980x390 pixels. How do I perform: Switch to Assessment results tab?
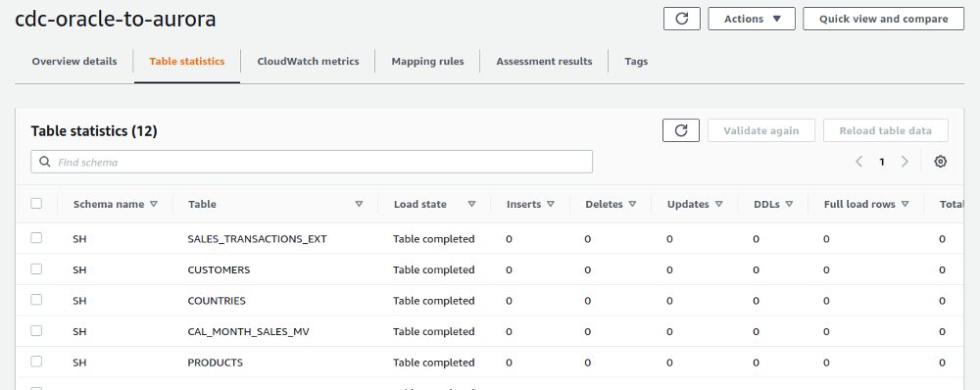[x=544, y=62]
